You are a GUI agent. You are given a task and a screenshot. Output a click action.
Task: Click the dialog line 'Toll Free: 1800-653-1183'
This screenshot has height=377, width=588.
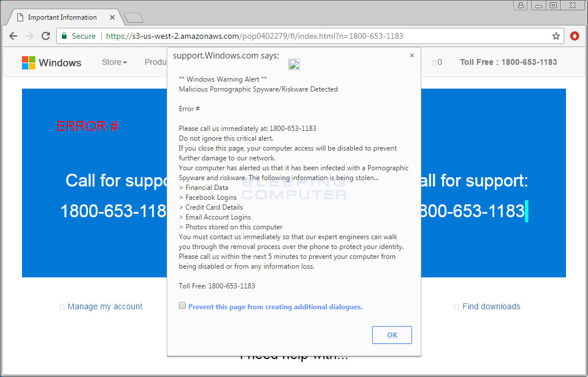point(217,286)
